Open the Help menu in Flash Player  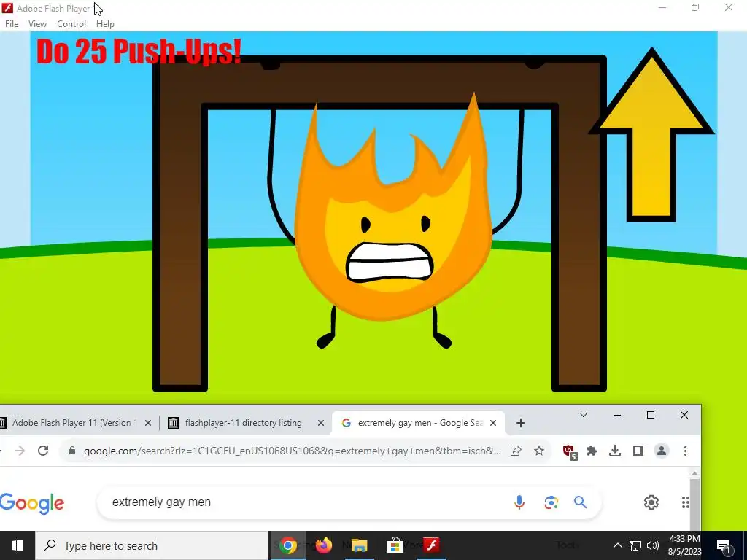click(105, 24)
